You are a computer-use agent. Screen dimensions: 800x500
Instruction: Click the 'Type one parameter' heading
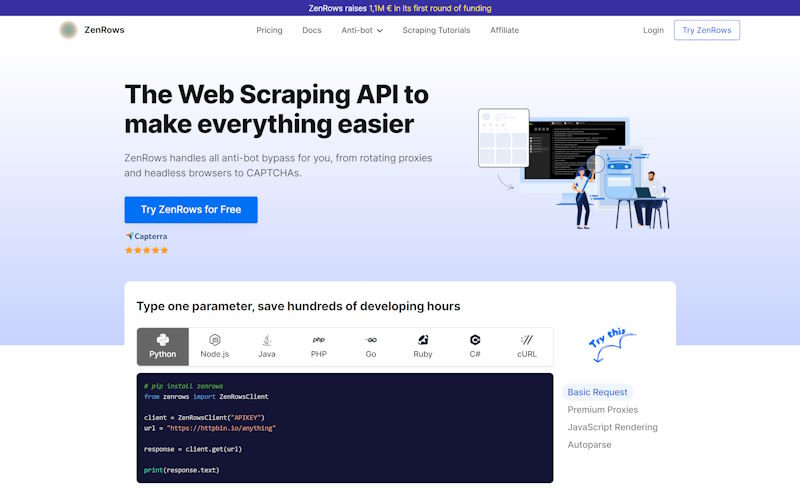pyautogui.click(x=298, y=306)
